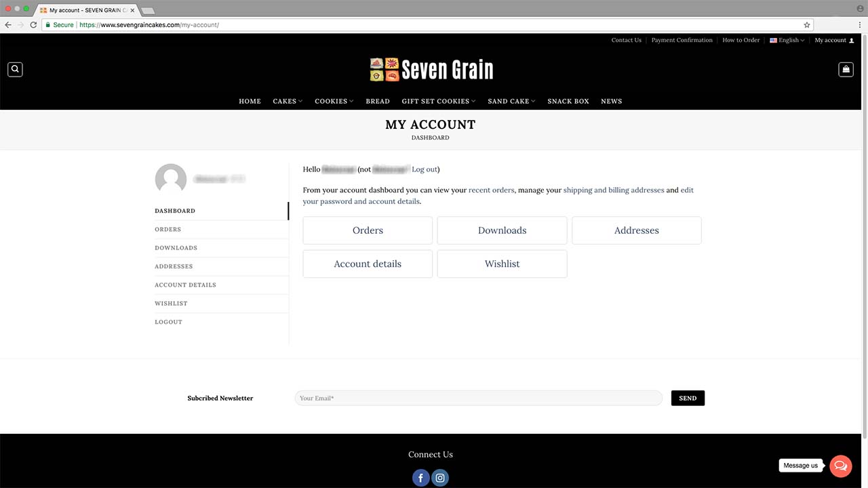The height and width of the screenshot is (488, 868).
Task: Click the search magnifier icon in the header
Action: [15, 69]
